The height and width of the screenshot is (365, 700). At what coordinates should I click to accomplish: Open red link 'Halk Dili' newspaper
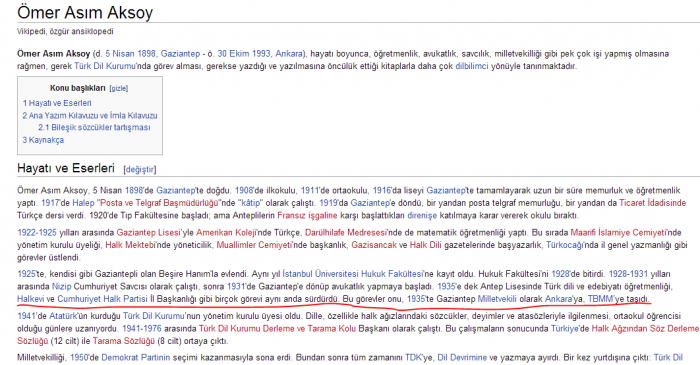click(x=425, y=245)
